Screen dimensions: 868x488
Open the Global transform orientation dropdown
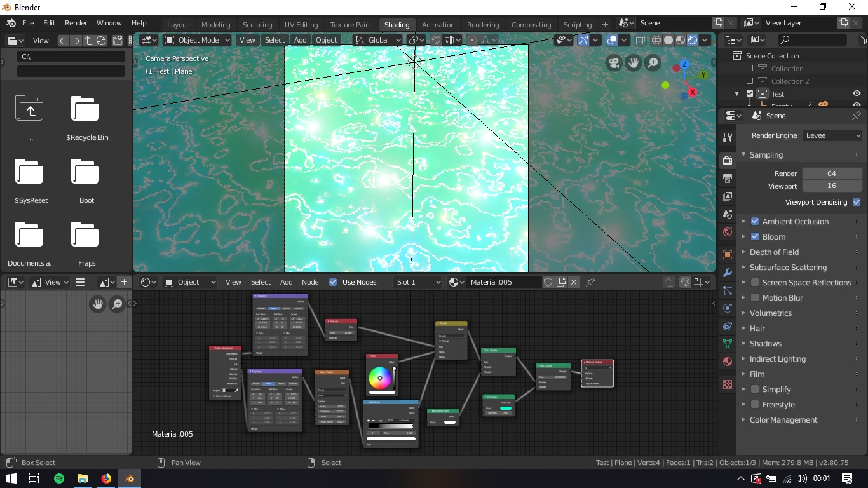(x=378, y=40)
